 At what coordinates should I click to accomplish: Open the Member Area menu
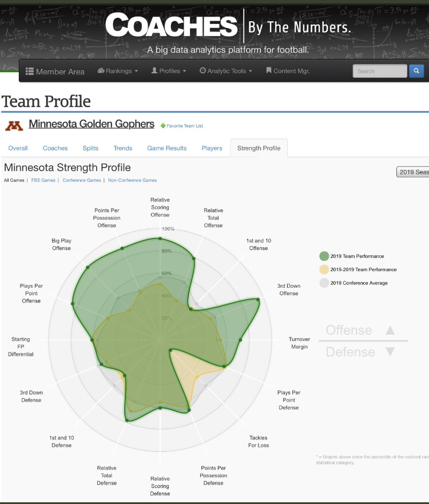[55, 72]
